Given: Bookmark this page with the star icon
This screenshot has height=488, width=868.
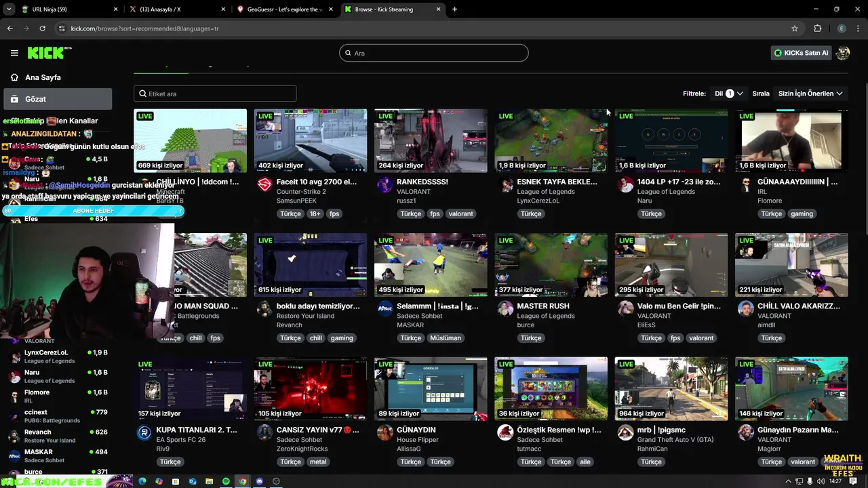Looking at the screenshot, I should click(795, 28).
